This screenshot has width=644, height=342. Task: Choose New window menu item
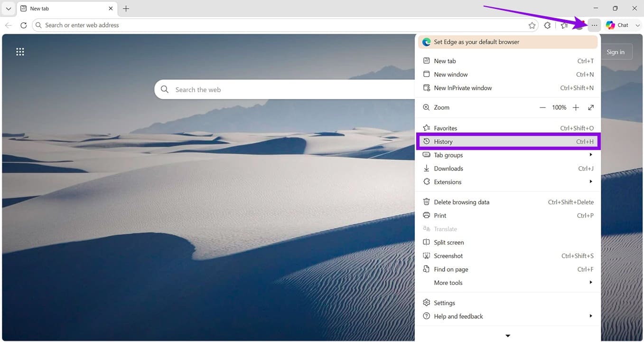coord(508,74)
